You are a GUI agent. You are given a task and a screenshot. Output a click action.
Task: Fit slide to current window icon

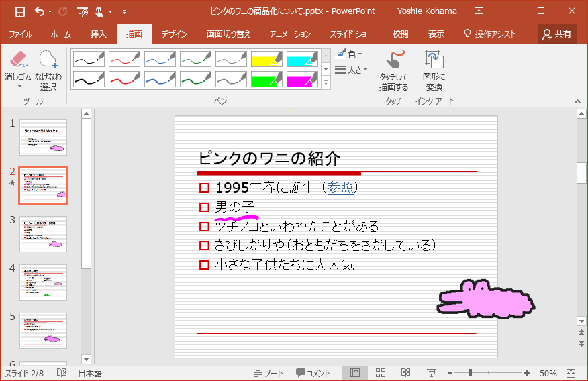coord(571,373)
